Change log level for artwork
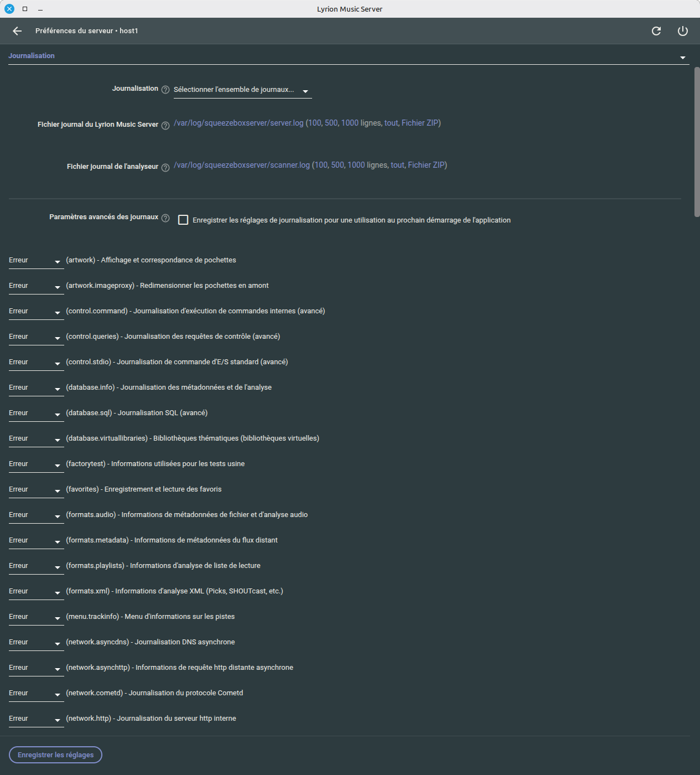 pyautogui.click(x=37, y=261)
